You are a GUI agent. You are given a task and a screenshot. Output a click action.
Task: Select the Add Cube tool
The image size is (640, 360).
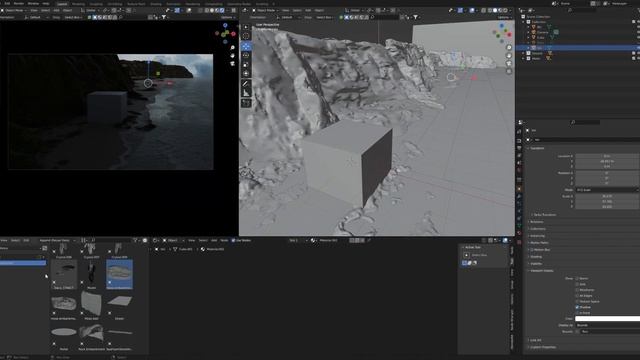click(x=246, y=103)
